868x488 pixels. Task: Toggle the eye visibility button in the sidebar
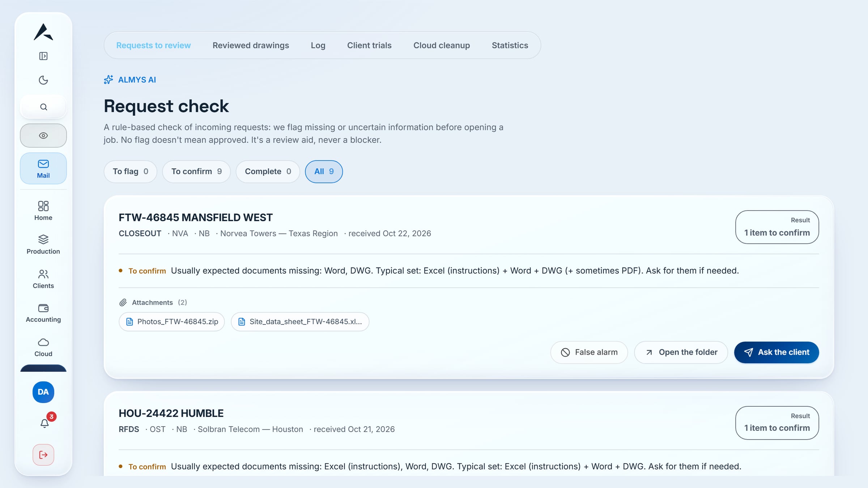tap(43, 136)
